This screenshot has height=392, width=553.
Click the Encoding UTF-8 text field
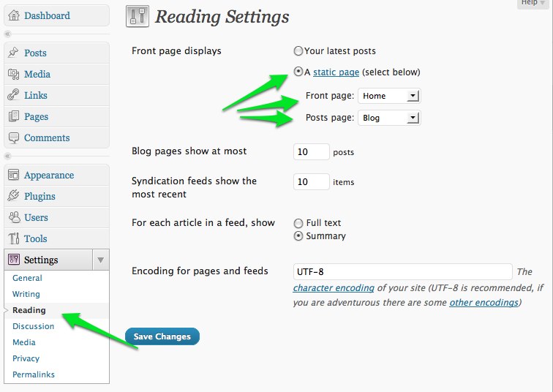click(402, 271)
